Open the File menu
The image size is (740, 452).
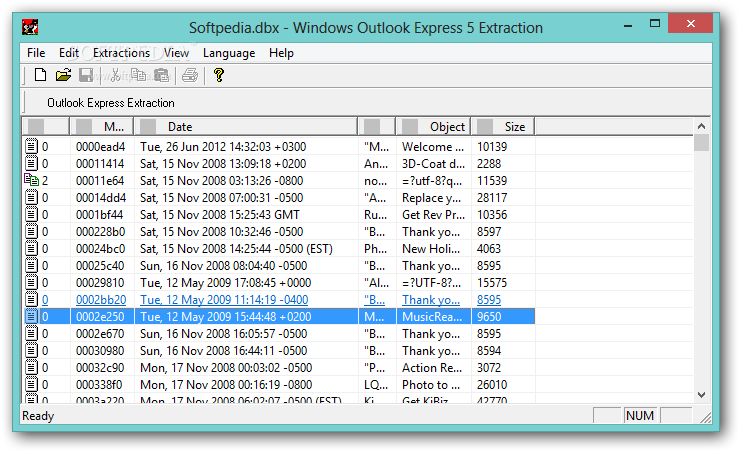pyautogui.click(x=36, y=53)
